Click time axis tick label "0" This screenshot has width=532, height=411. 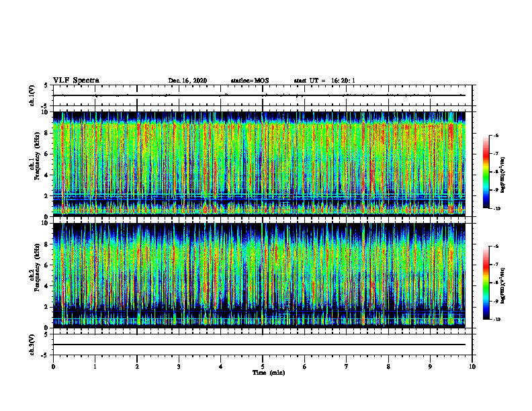(x=53, y=367)
